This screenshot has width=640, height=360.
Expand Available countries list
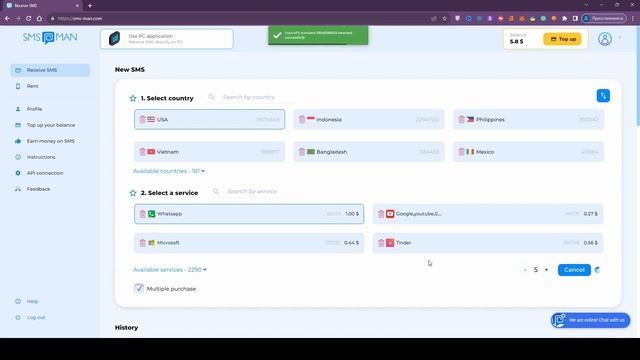pyautogui.click(x=169, y=171)
